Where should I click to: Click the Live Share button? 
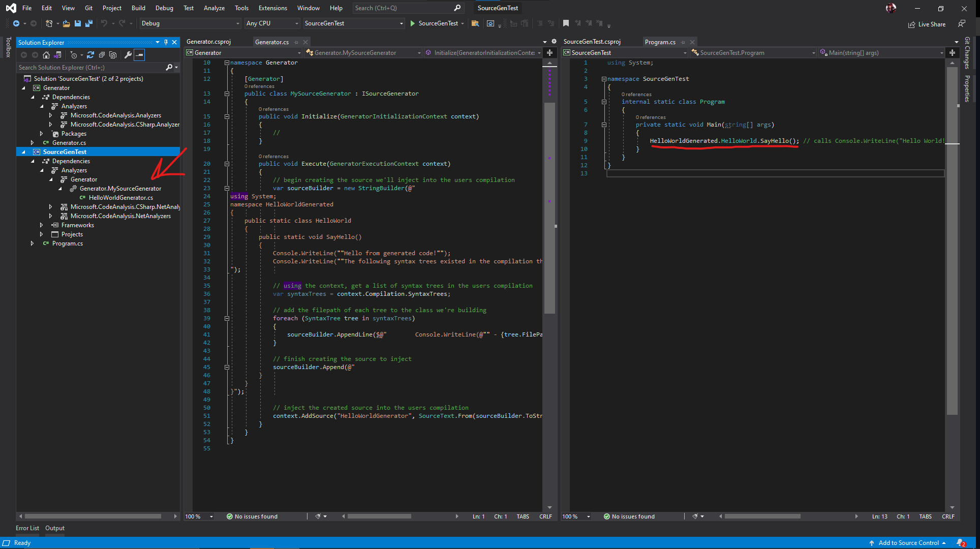[x=927, y=24]
